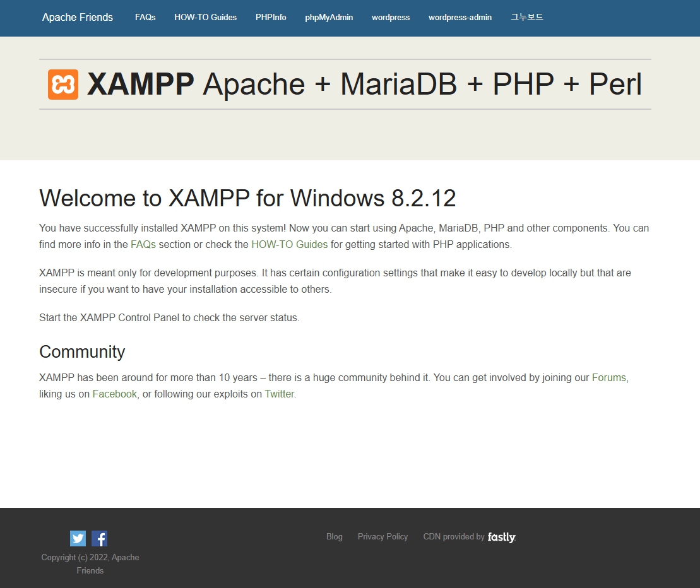Viewport: 700px width, 588px height.
Task: Open the wordpress nav link
Action: tap(391, 18)
